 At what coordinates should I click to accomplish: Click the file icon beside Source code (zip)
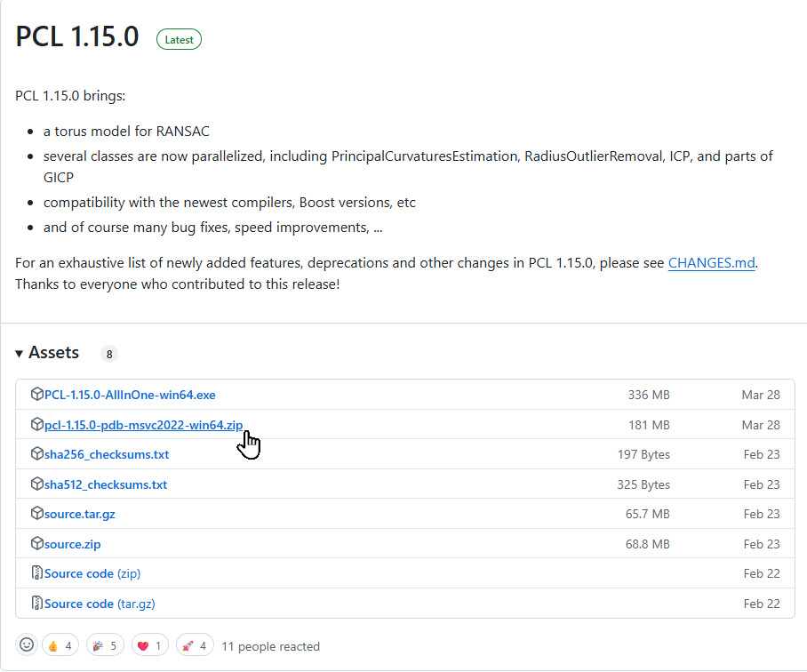(x=36, y=573)
